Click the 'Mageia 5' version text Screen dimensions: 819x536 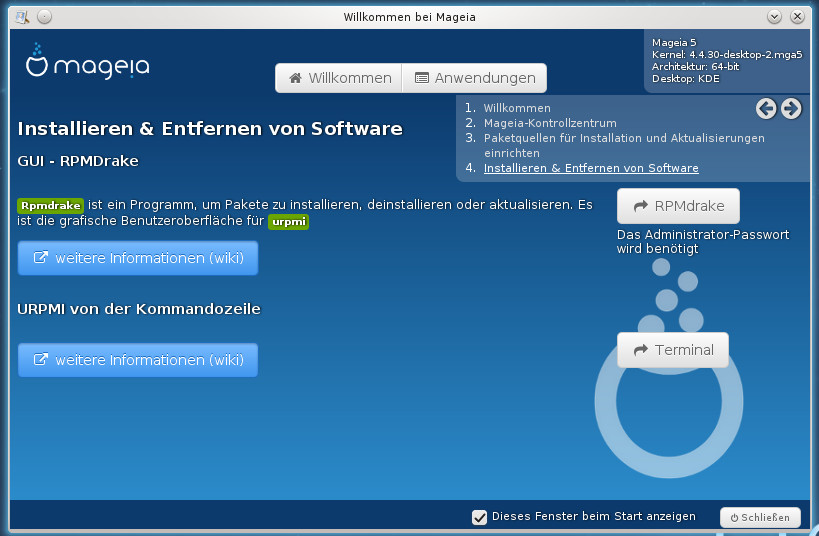[674, 42]
